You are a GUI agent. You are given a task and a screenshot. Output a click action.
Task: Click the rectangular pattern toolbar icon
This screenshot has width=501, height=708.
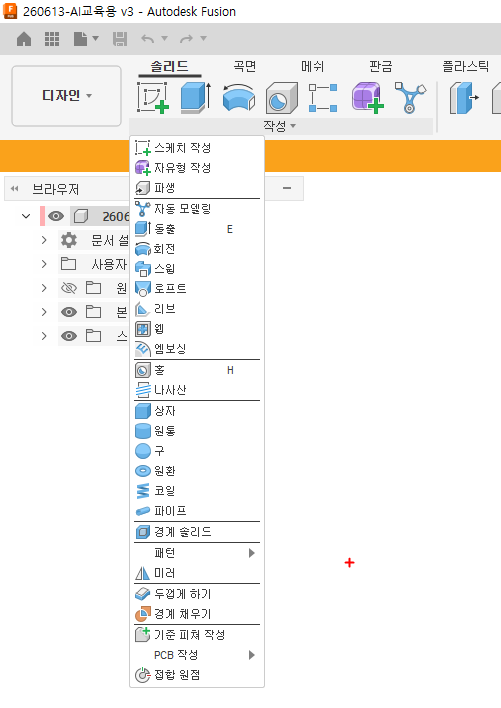pos(323,97)
